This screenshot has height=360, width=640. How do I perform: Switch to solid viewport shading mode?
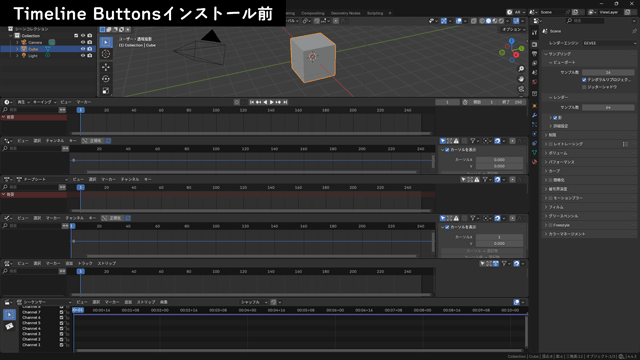[x=488, y=21]
